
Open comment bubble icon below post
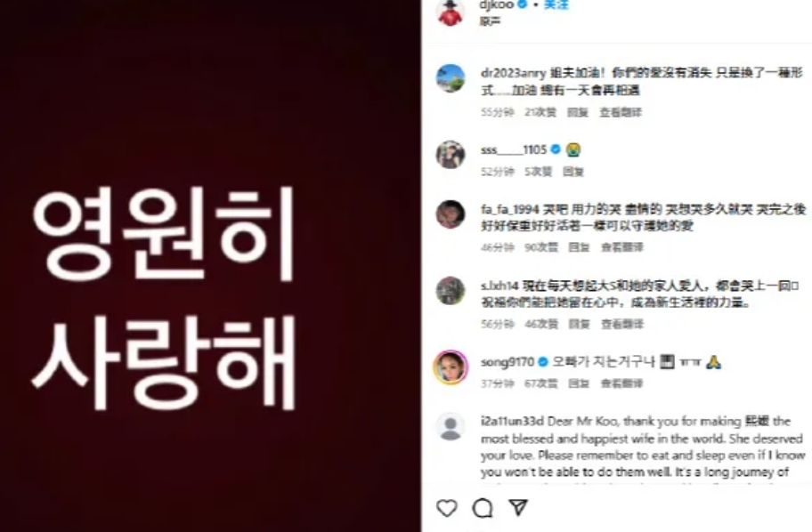(x=483, y=508)
